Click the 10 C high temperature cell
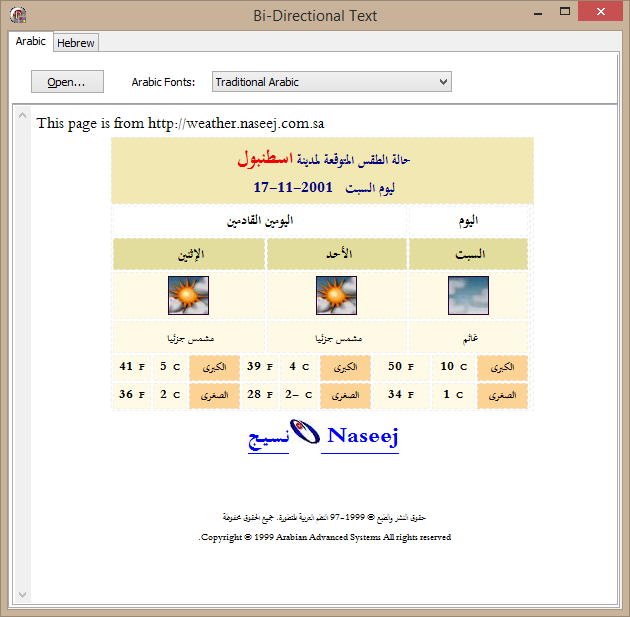The image size is (630, 617). click(x=453, y=367)
